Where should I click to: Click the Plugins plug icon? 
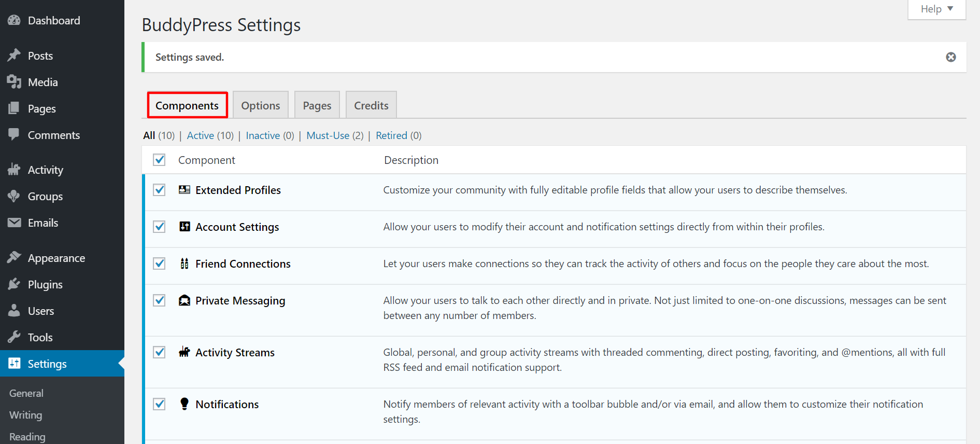tap(14, 284)
